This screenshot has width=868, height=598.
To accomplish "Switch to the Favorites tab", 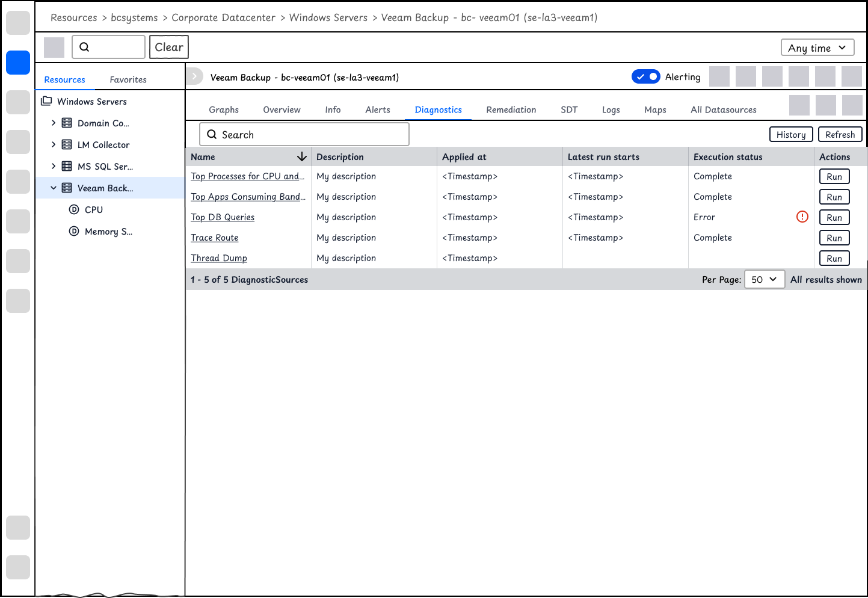I will point(128,79).
